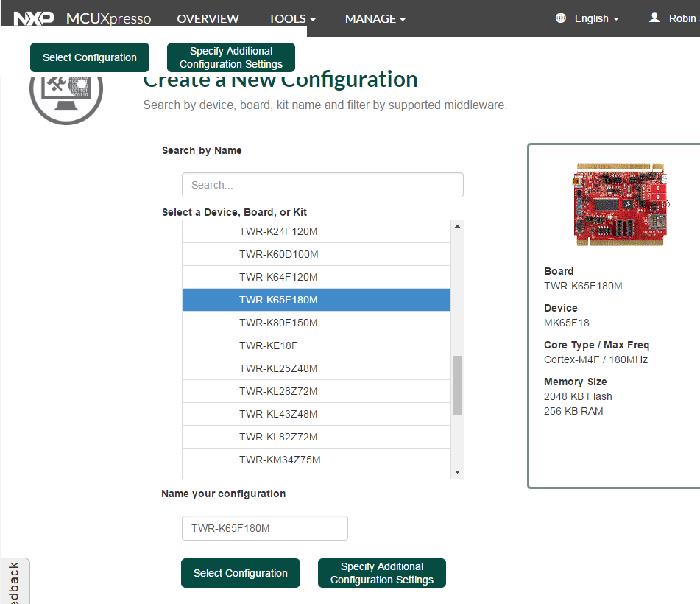Click the configuration name input field
The width and height of the screenshot is (700, 604).
(x=265, y=528)
